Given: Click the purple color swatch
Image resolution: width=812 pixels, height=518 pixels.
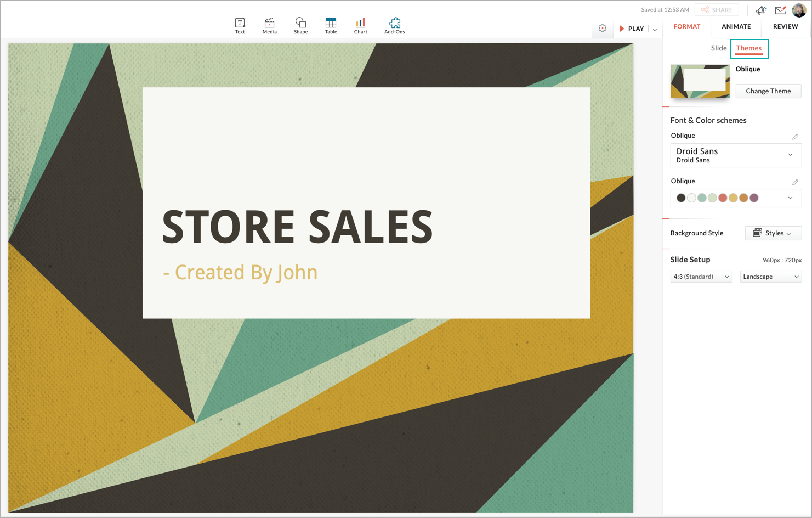Looking at the screenshot, I should click(x=754, y=198).
